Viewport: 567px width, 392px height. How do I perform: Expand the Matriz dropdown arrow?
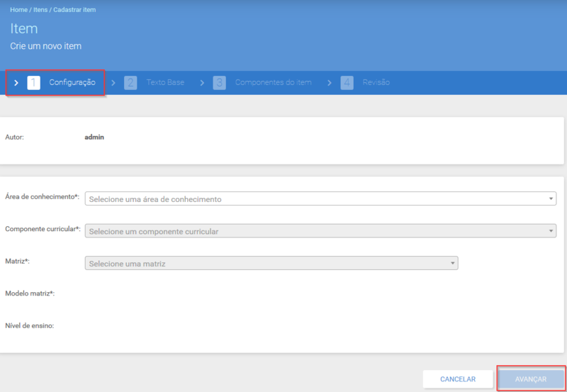tap(452, 263)
